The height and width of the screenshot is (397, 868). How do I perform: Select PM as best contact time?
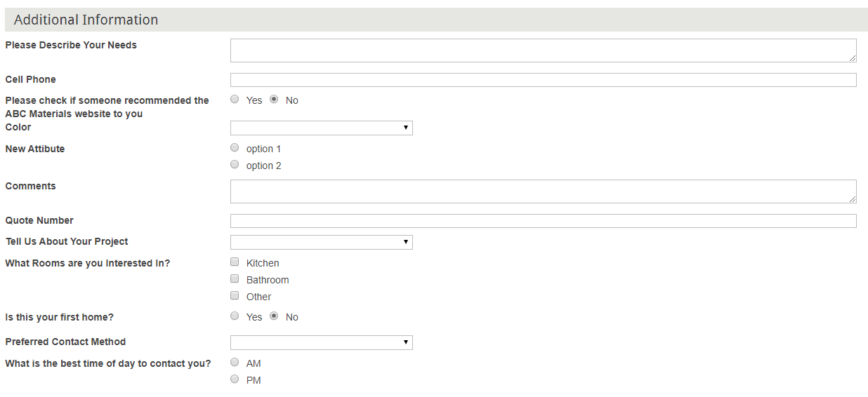[235, 379]
